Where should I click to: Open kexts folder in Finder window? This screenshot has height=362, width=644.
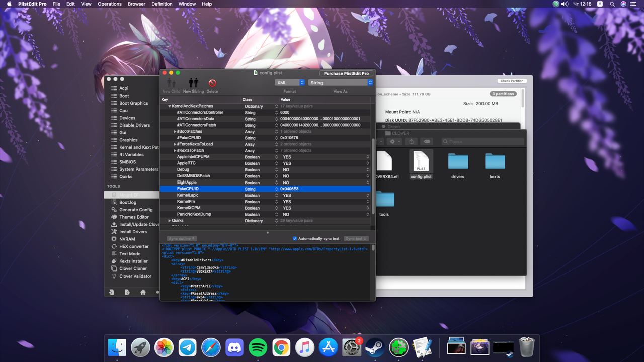(x=495, y=161)
